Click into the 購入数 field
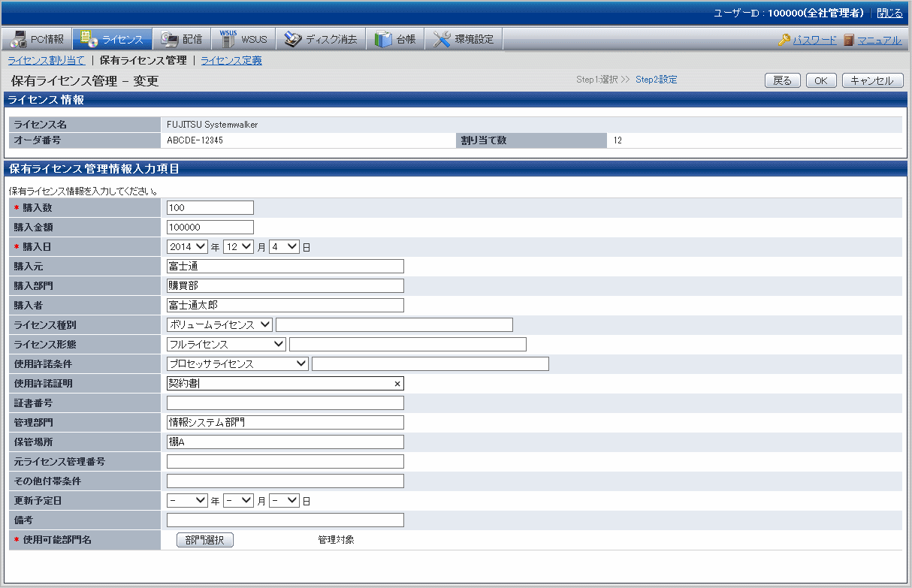Image resolution: width=912 pixels, height=588 pixels. coord(210,207)
